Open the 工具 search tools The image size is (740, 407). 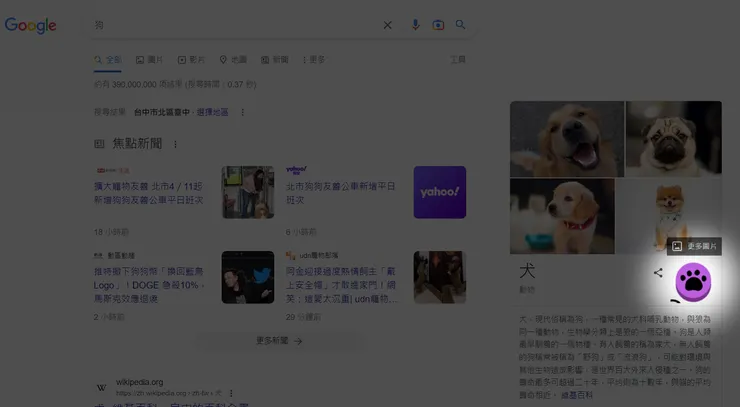[458, 59]
